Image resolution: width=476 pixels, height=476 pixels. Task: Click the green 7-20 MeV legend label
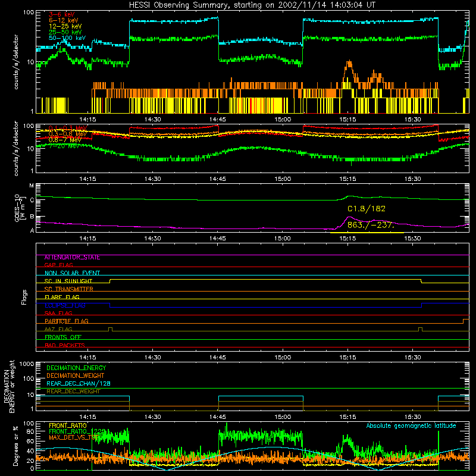tap(64, 146)
